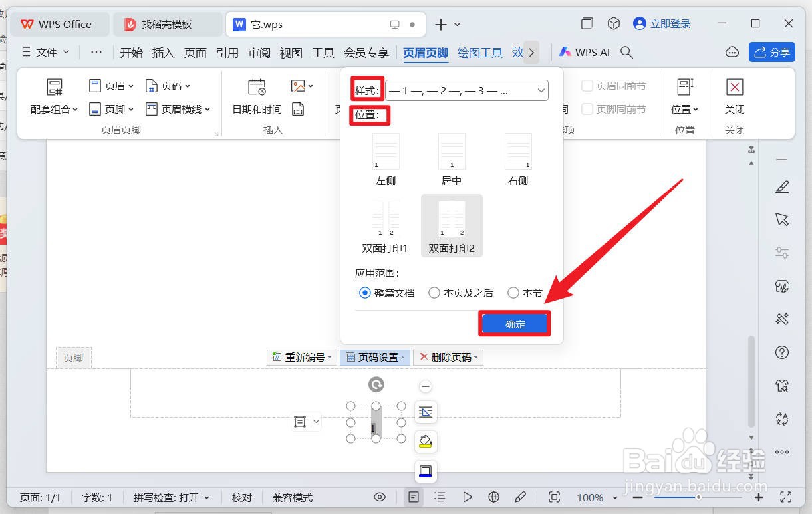This screenshot has width=812, height=514.
Task: Click the search magnifier beside WPS AI
Action: tap(626, 52)
